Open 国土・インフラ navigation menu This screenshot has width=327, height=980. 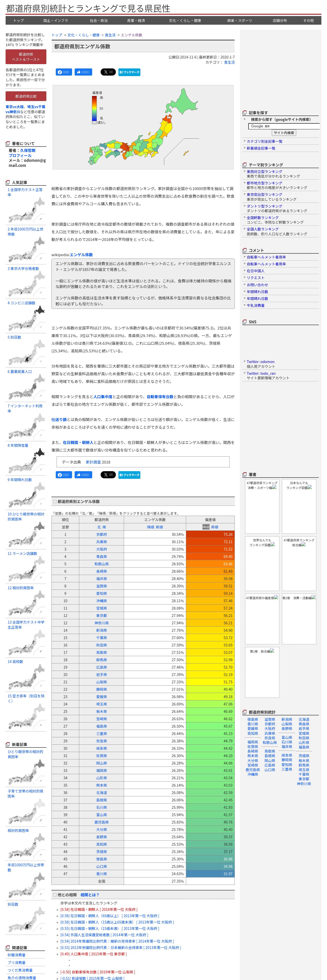[56, 21]
